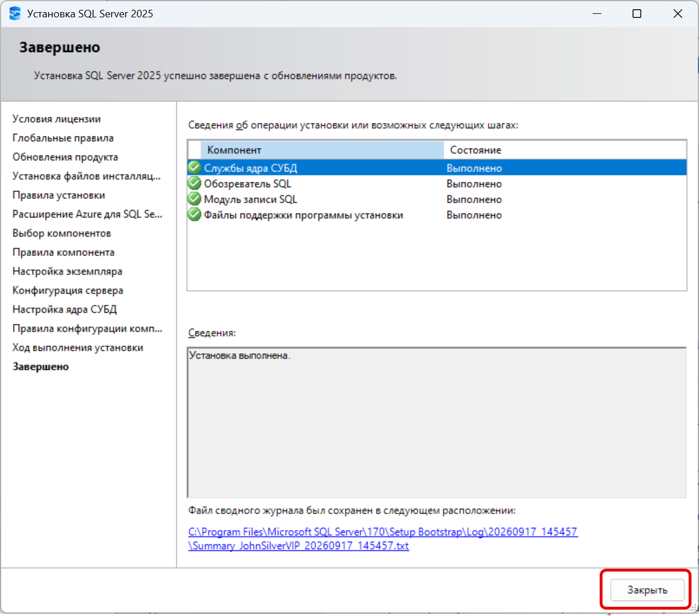The height and width of the screenshot is (616, 699).
Task: Click the Настройка ядра СУБД step
Action: [x=65, y=309]
